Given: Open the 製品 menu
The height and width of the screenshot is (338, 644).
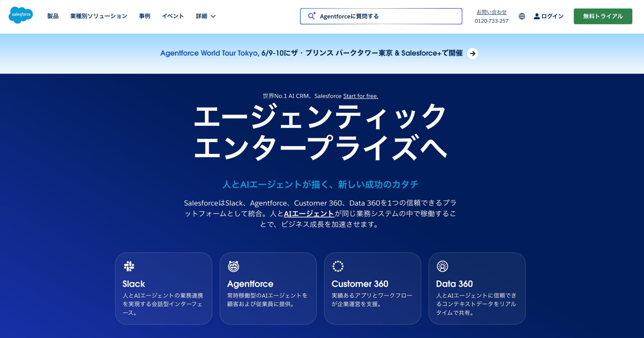Looking at the screenshot, I should (x=53, y=16).
